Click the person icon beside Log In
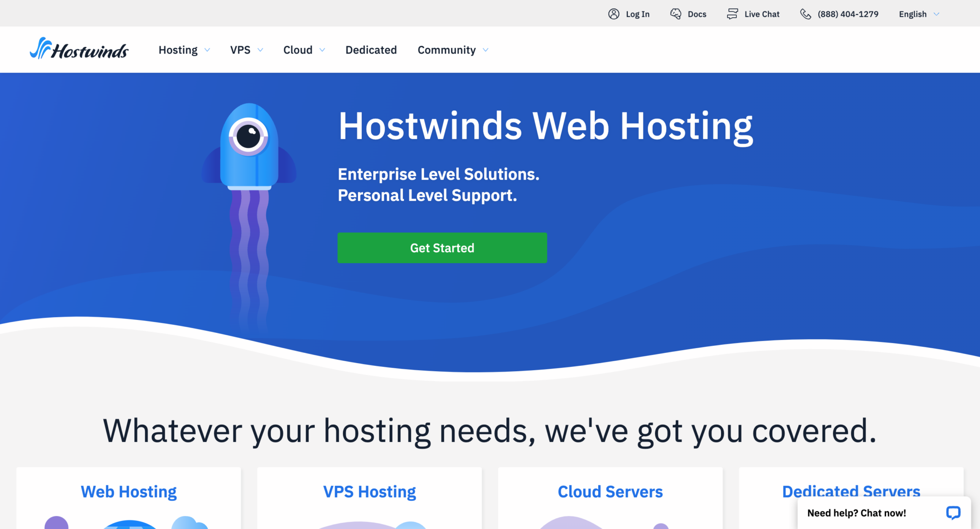 pos(613,14)
